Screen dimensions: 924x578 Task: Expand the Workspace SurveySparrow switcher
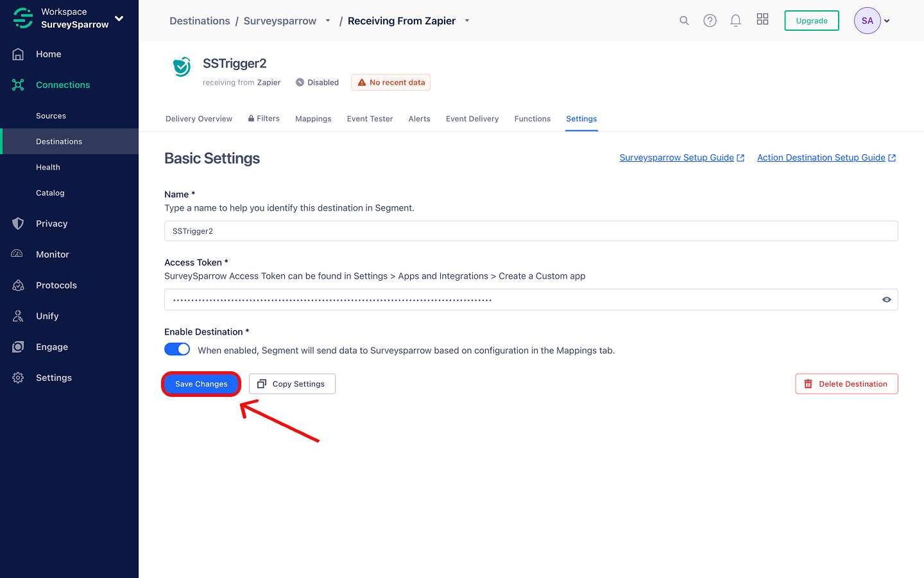pos(119,18)
